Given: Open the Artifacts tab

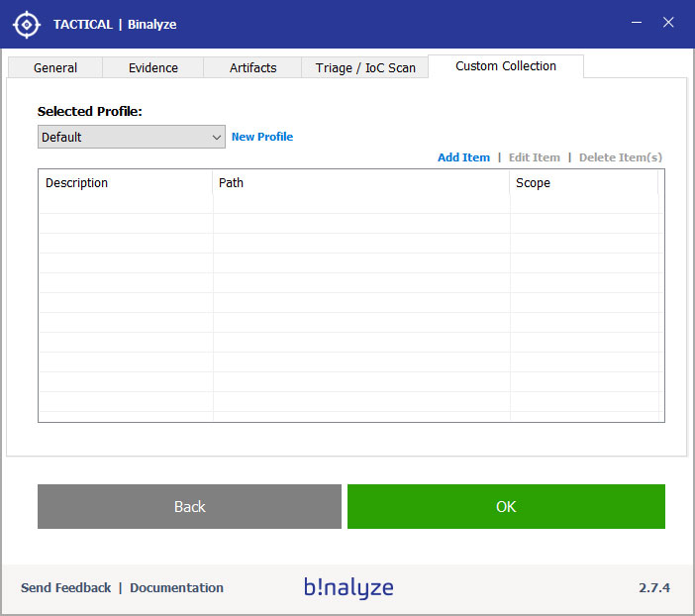Looking at the screenshot, I should click(252, 68).
